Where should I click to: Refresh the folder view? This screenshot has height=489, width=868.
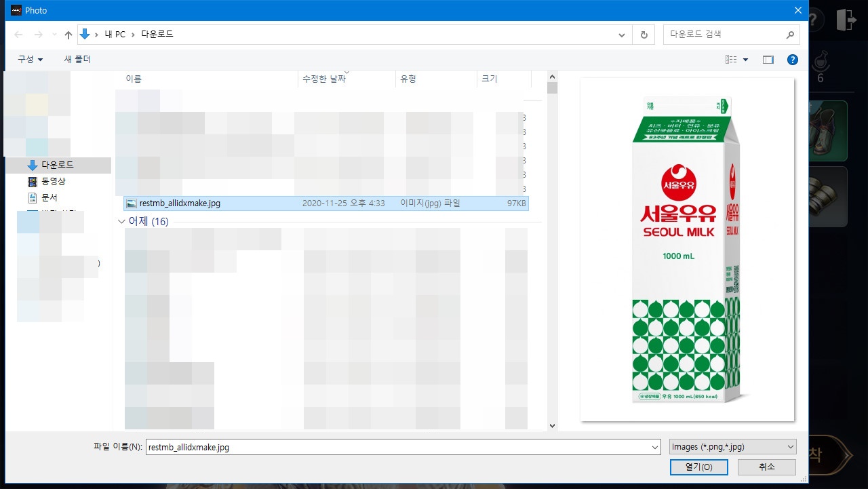tap(643, 34)
